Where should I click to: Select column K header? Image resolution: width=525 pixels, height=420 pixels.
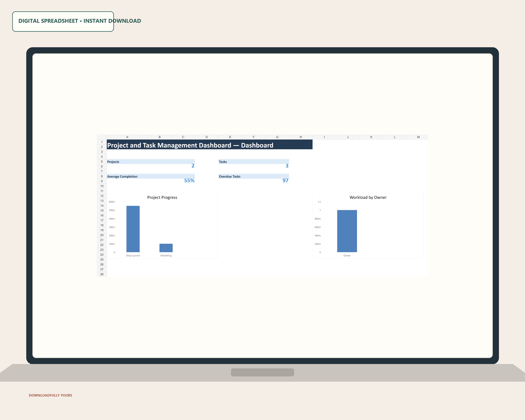coord(371,137)
